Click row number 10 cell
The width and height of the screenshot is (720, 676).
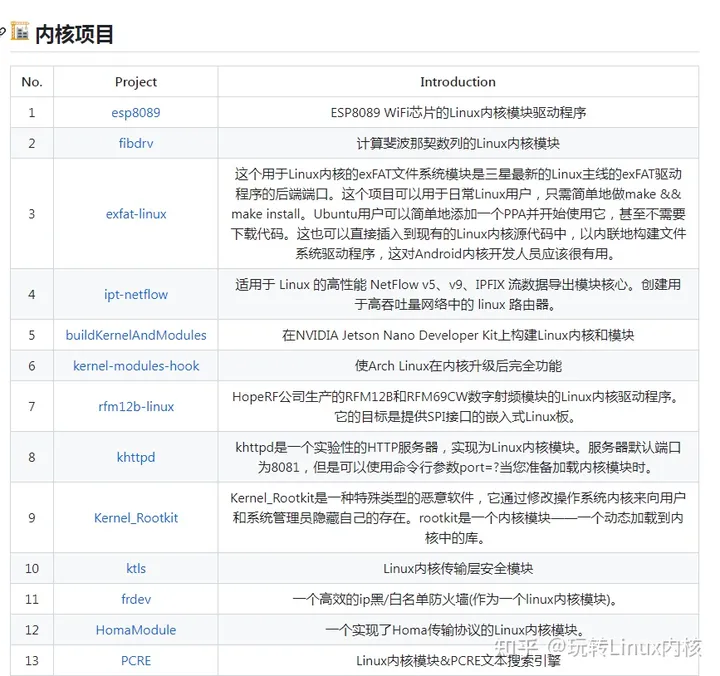click(32, 569)
